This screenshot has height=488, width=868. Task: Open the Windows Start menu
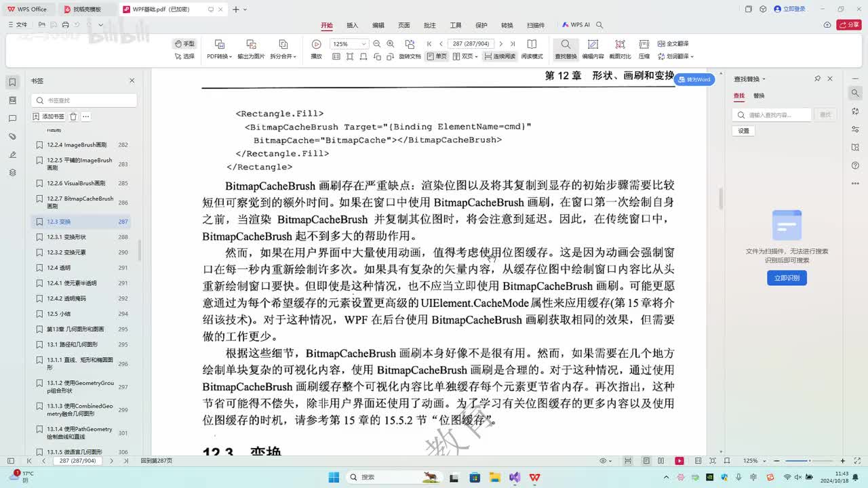334,477
